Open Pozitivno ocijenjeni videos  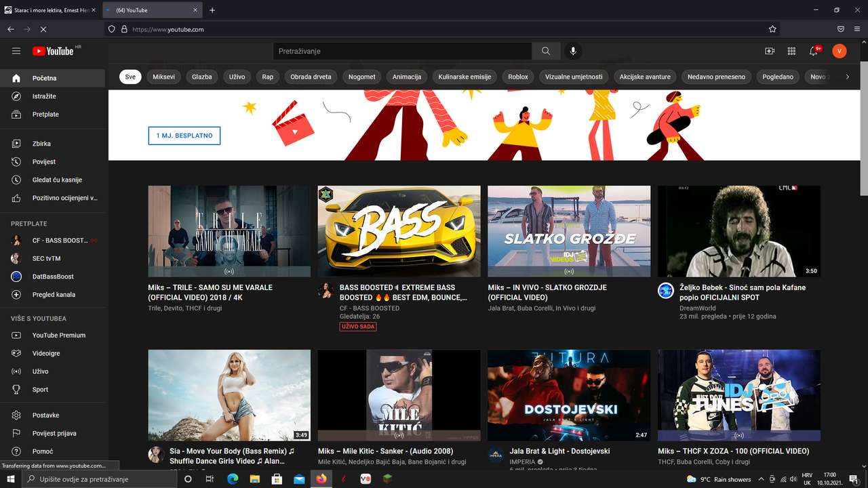(x=54, y=199)
